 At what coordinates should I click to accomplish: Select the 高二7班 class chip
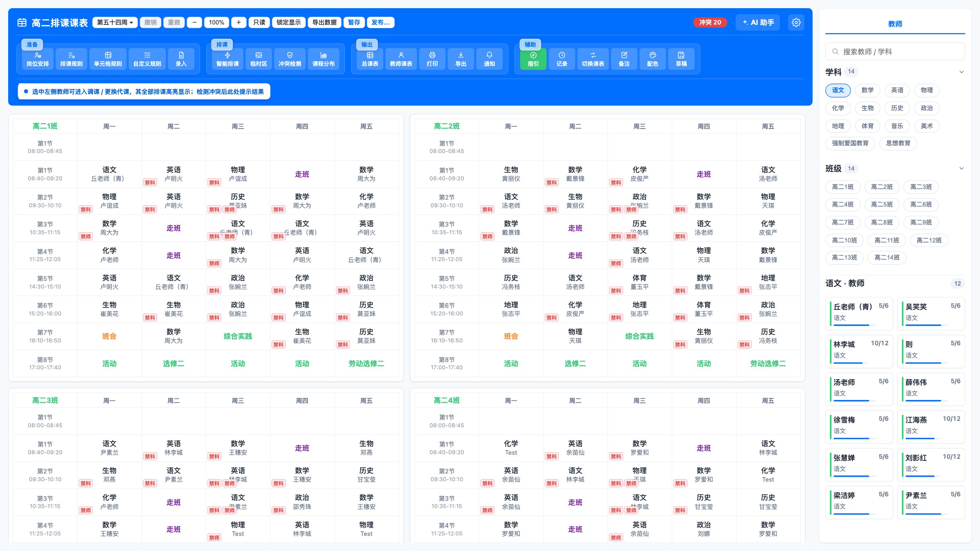click(843, 222)
